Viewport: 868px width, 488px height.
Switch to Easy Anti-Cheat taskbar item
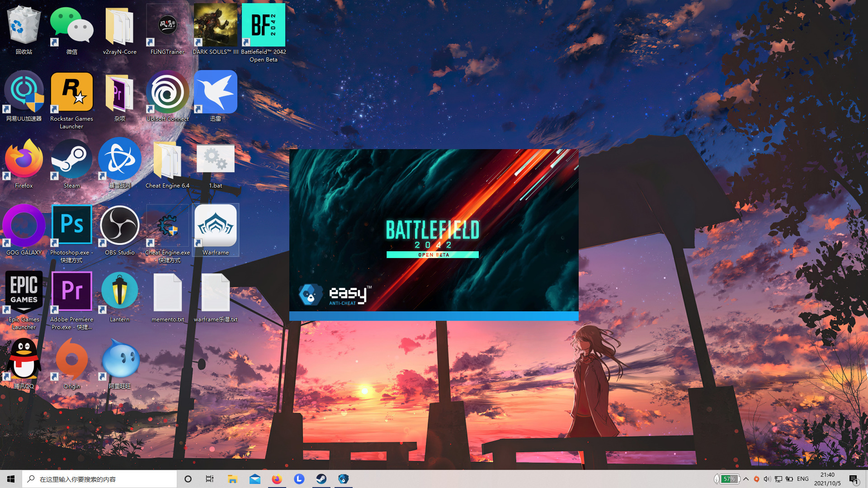[343, 479]
